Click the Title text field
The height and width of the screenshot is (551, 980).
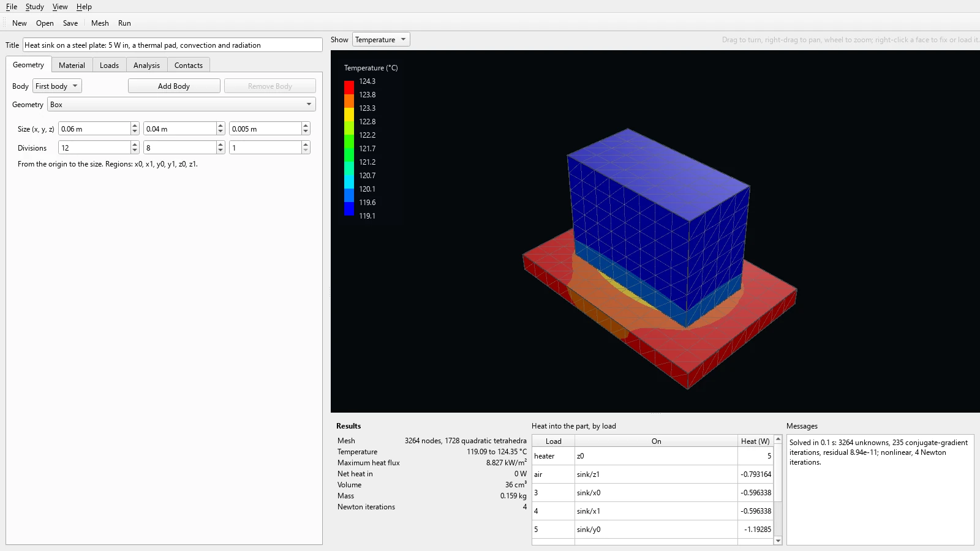click(173, 45)
